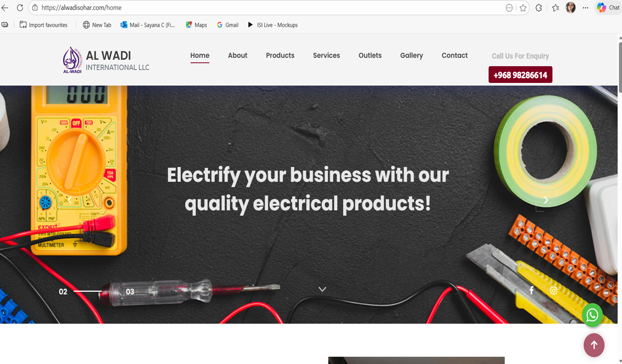Jump to slide 03 marker

130,292
